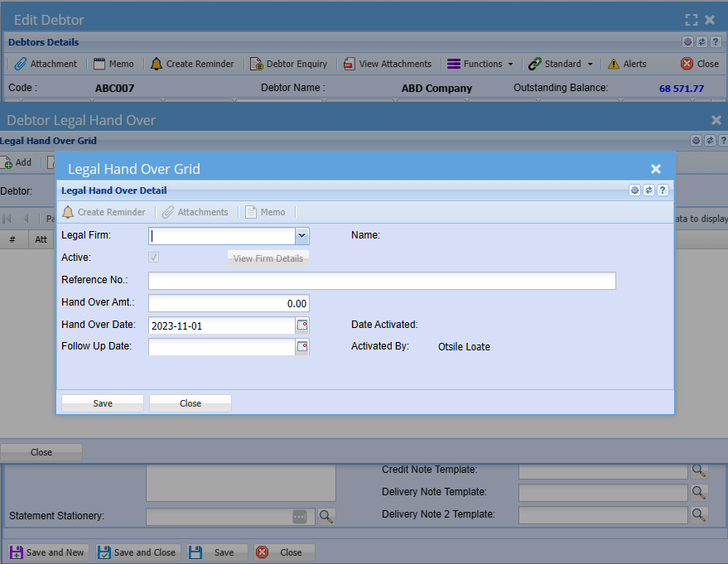
Task: Save the Legal Hand Over Detail form
Action: [x=103, y=403]
